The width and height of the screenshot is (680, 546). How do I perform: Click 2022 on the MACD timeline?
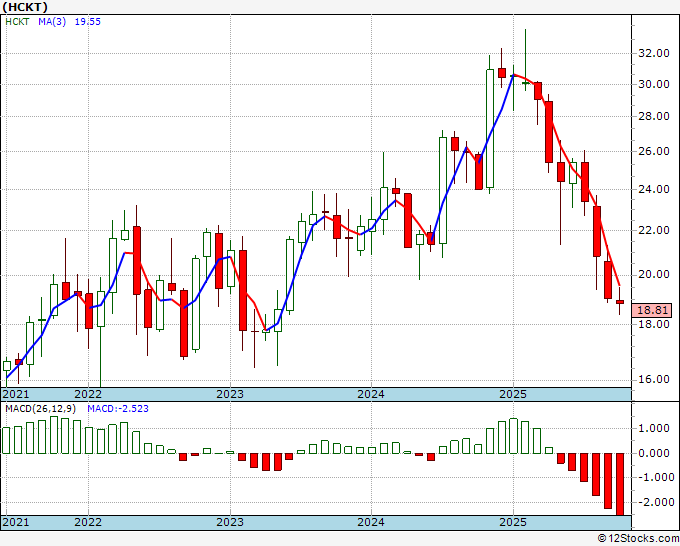coord(88,522)
